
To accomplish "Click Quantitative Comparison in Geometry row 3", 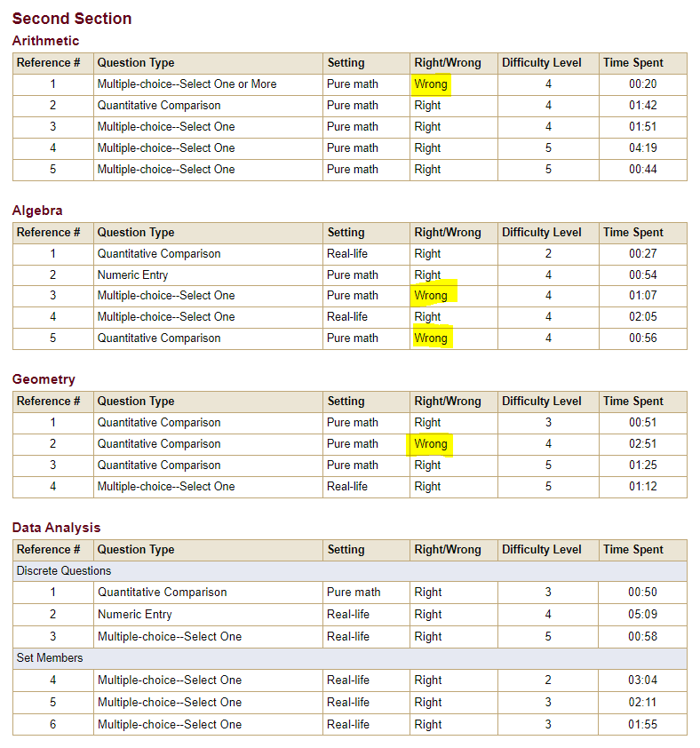I will click(159, 466).
